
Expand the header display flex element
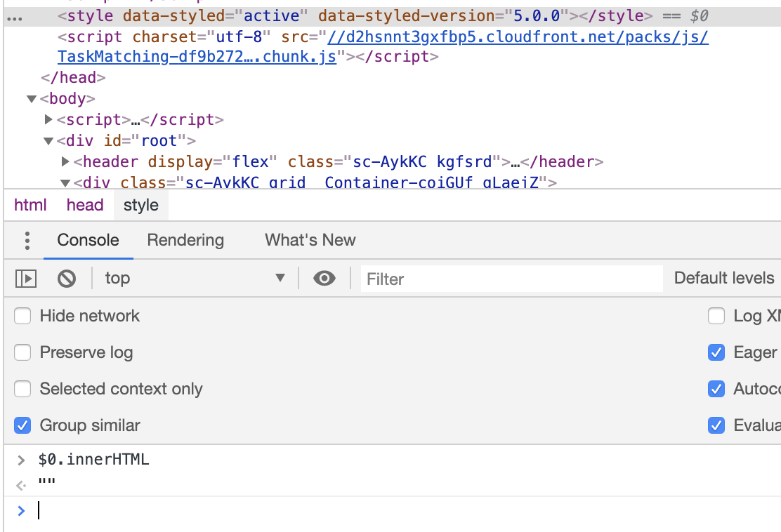tap(65, 161)
